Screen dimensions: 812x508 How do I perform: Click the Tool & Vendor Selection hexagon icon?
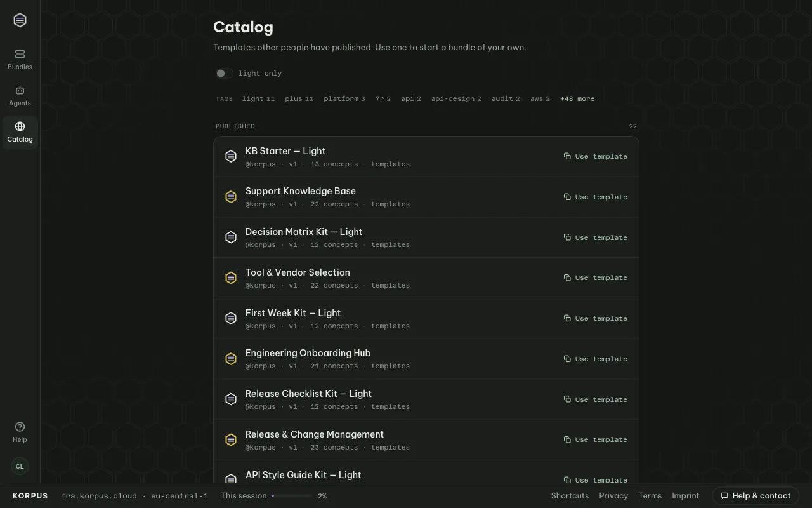point(231,277)
